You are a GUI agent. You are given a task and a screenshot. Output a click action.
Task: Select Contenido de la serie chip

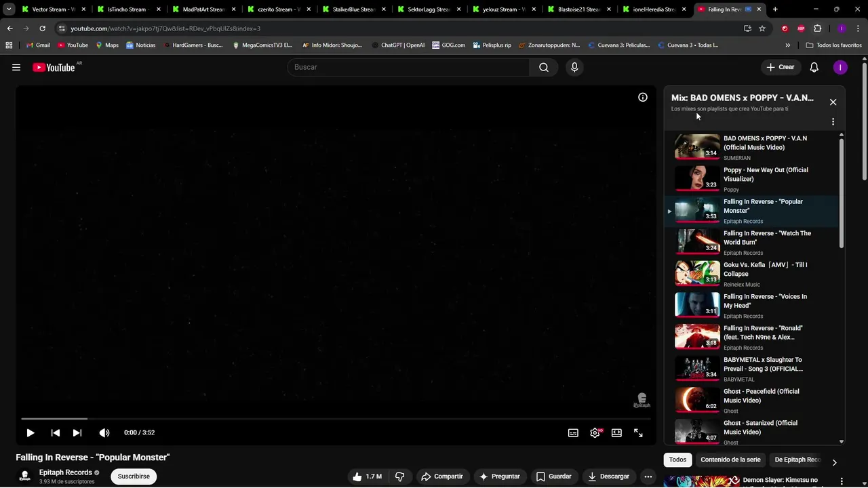click(730, 460)
